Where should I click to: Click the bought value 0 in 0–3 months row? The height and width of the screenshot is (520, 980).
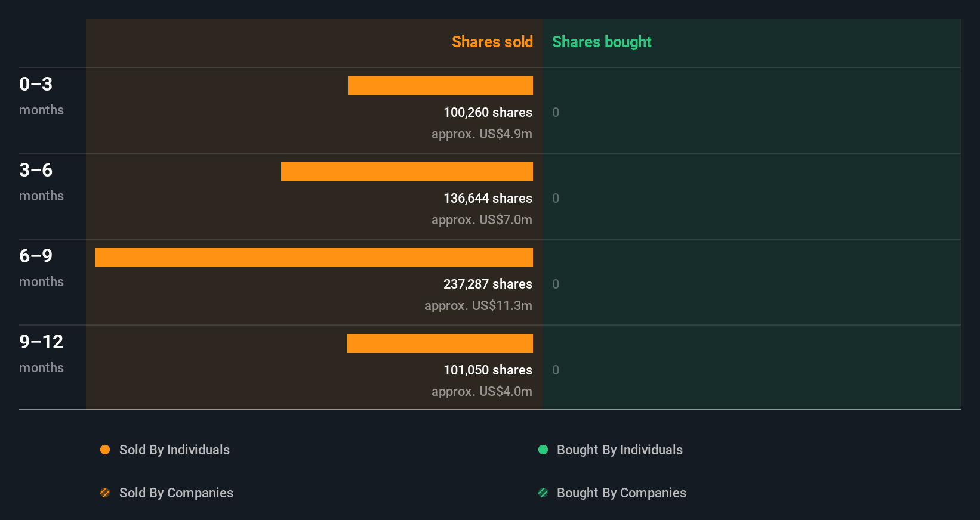556,112
